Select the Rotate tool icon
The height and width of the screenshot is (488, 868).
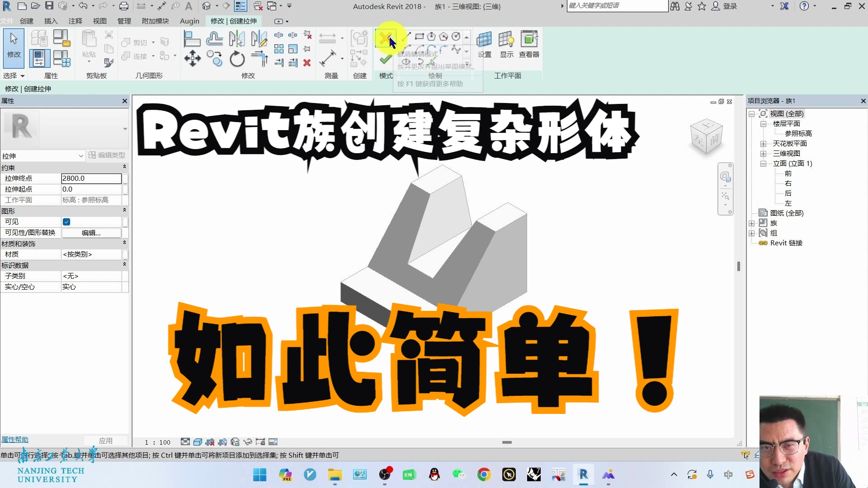coord(237,59)
